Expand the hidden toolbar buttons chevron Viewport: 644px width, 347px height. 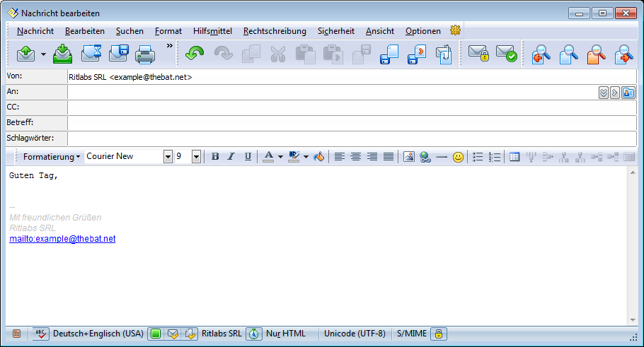(169, 45)
